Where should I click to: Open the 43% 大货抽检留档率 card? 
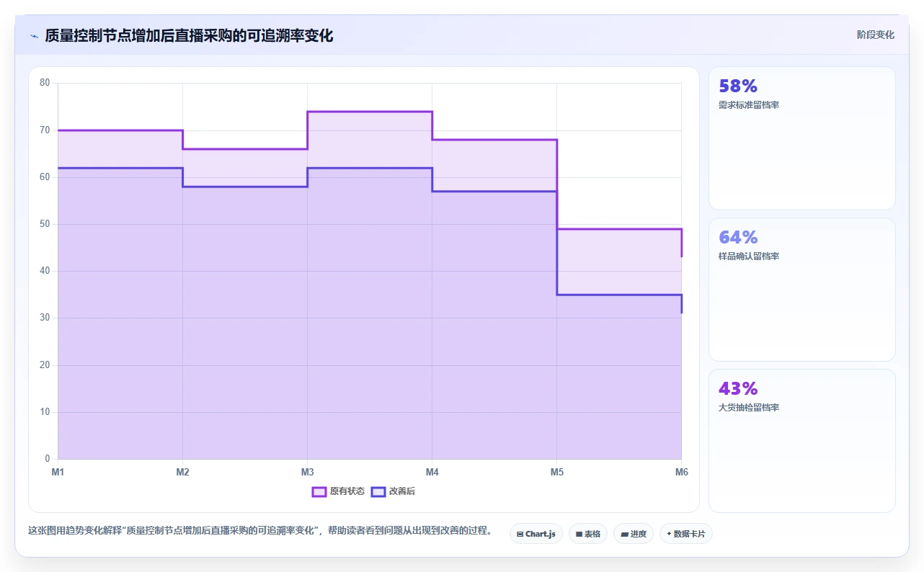802,441
